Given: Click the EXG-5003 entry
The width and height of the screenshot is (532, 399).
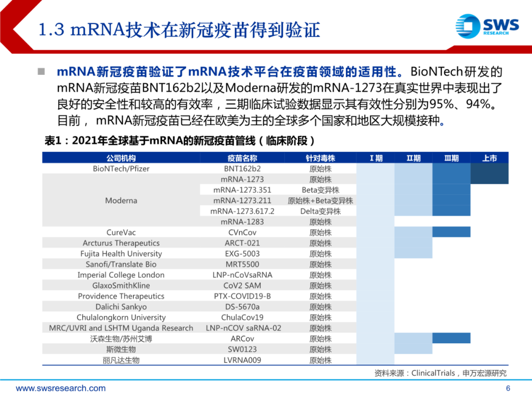Looking at the screenshot, I should [242, 254].
